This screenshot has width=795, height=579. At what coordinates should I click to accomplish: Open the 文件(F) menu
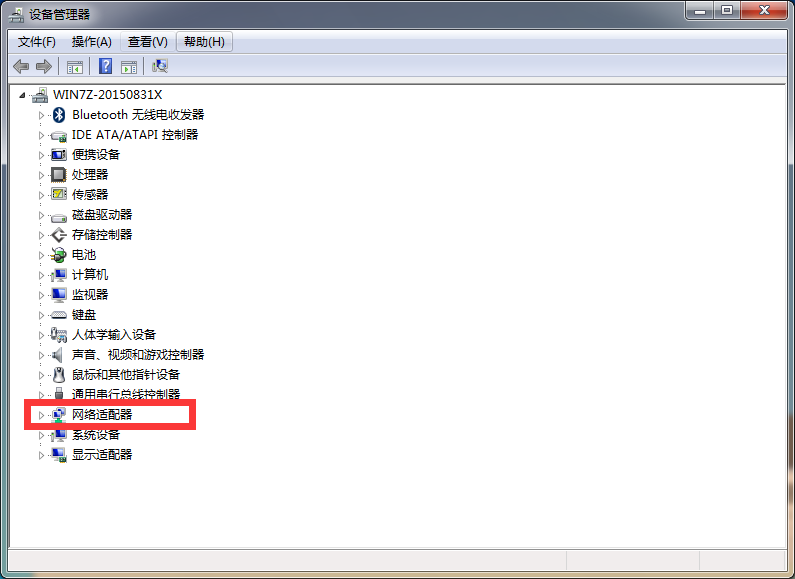(x=37, y=42)
